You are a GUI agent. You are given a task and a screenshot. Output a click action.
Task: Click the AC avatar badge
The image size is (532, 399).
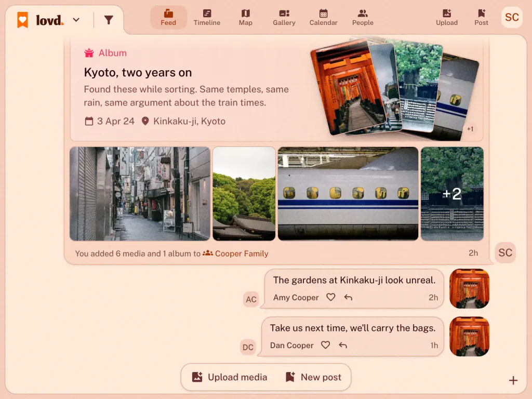251,299
